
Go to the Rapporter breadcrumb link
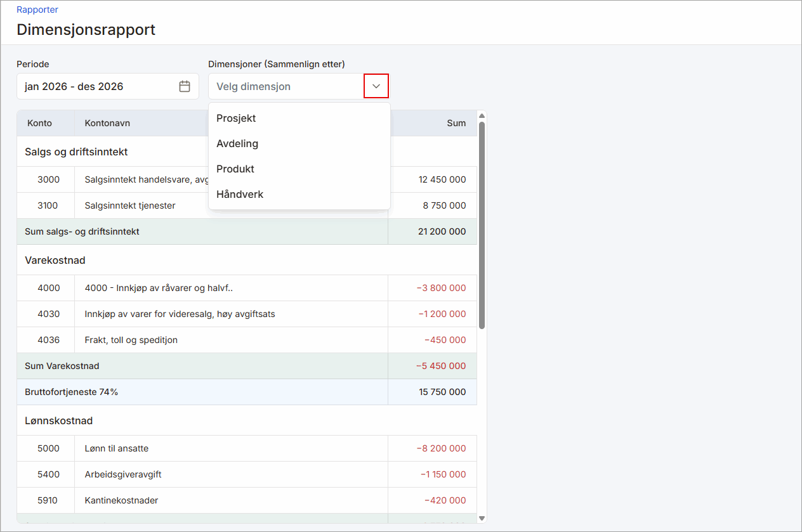(37, 10)
